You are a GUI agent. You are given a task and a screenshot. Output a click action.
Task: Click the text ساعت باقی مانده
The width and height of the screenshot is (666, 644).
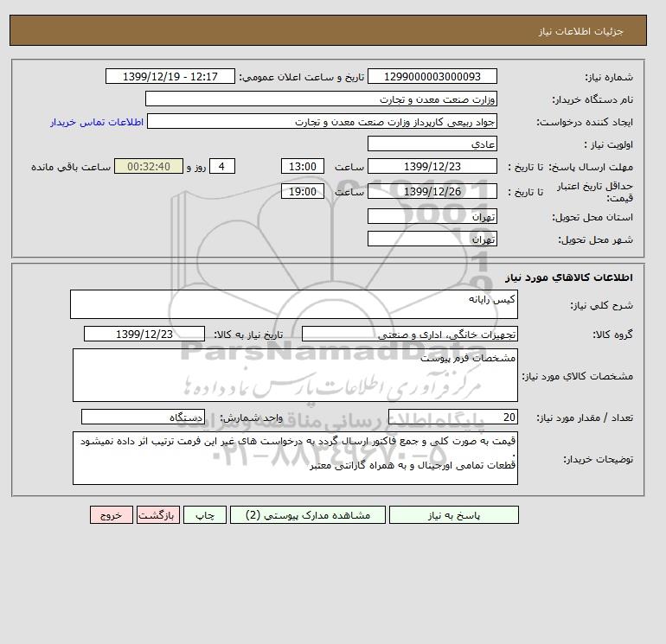click(71, 167)
